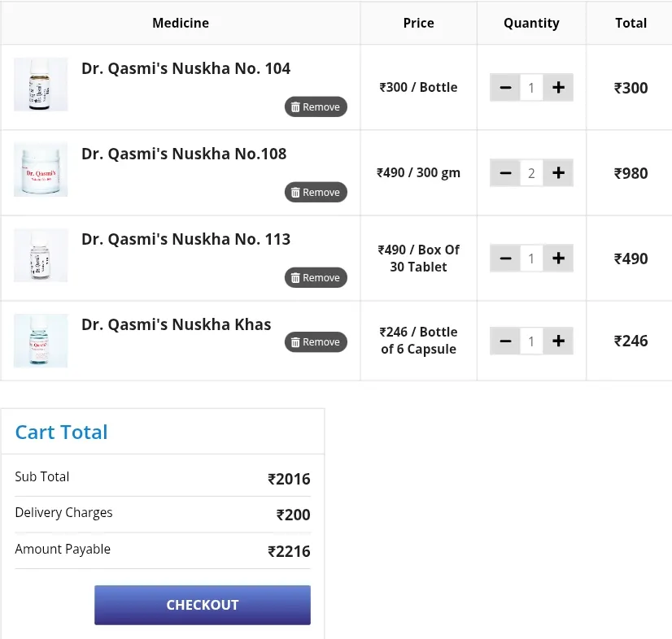Increase quantity of Nuskha Khas

[558, 341]
